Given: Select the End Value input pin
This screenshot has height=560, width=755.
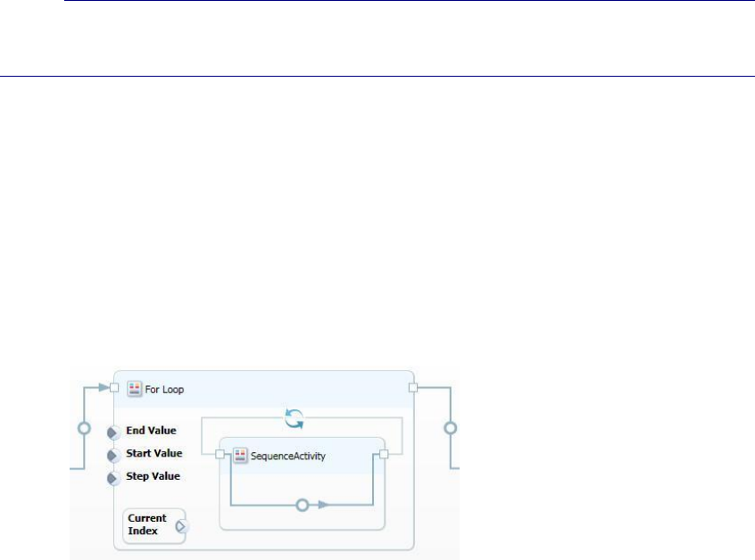Looking at the screenshot, I should pyautogui.click(x=112, y=432).
